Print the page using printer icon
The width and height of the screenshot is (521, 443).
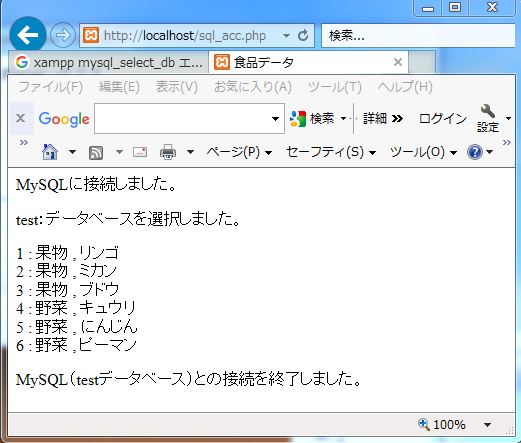click(168, 152)
